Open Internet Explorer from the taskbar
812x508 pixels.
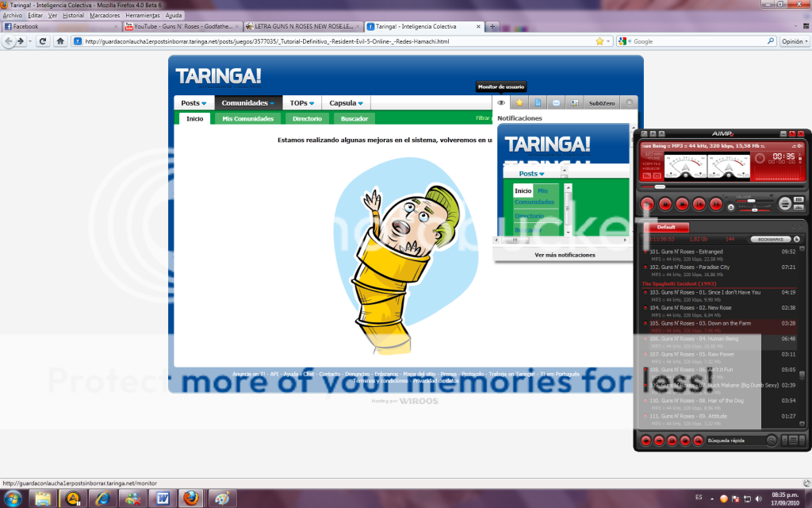(x=103, y=498)
